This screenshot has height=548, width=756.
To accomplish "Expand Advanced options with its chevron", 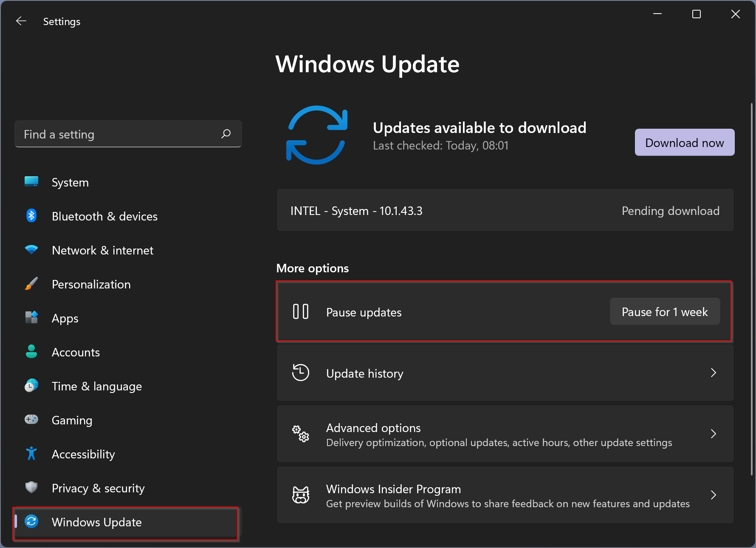I will (x=714, y=434).
